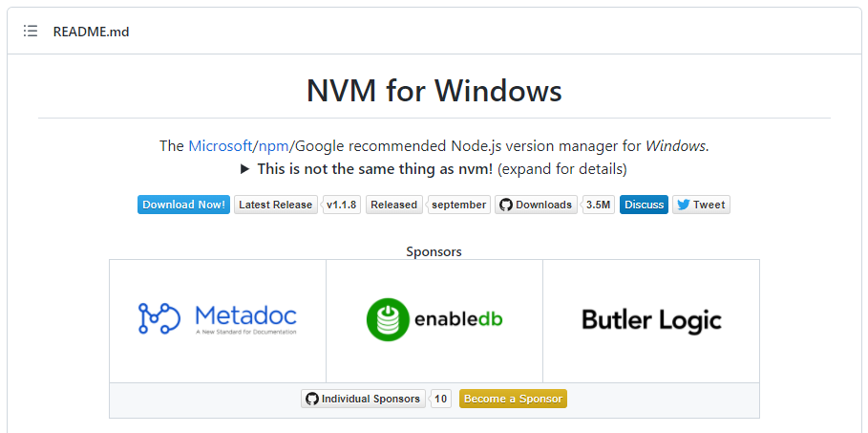868x433 pixels.
Task: Click the green enabledb database icon
Action: 388,319
